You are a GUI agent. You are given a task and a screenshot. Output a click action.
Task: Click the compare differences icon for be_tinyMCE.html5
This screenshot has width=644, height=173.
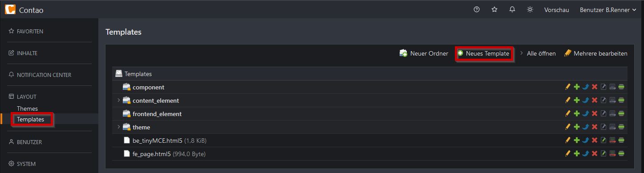[612, 141]
